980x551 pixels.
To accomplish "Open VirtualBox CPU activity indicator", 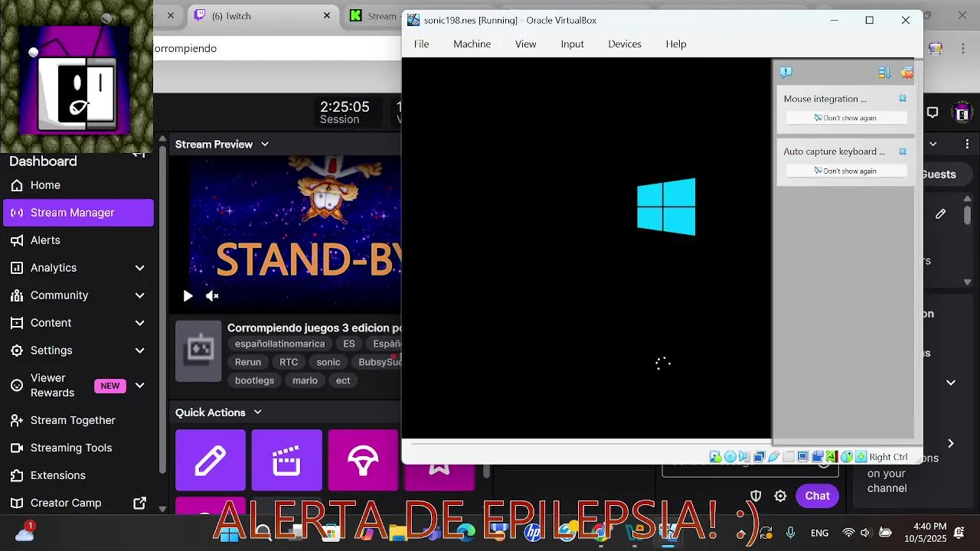I will pos(831,457).
